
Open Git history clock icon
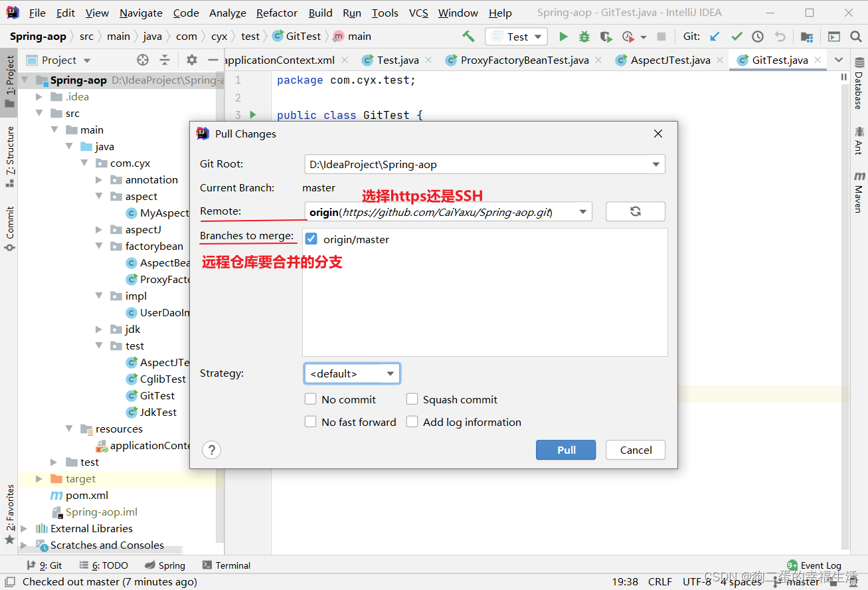758,37
